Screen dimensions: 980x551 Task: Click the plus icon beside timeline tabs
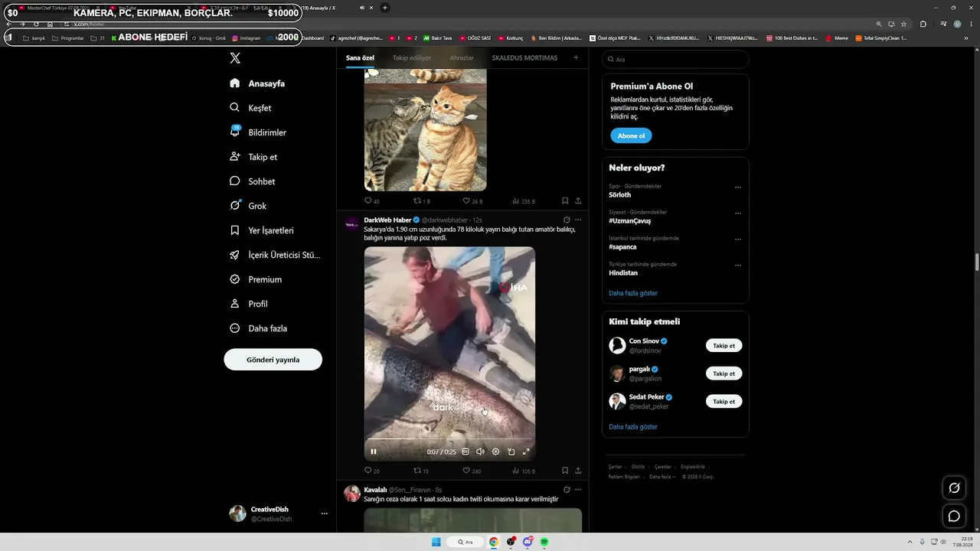576,57
